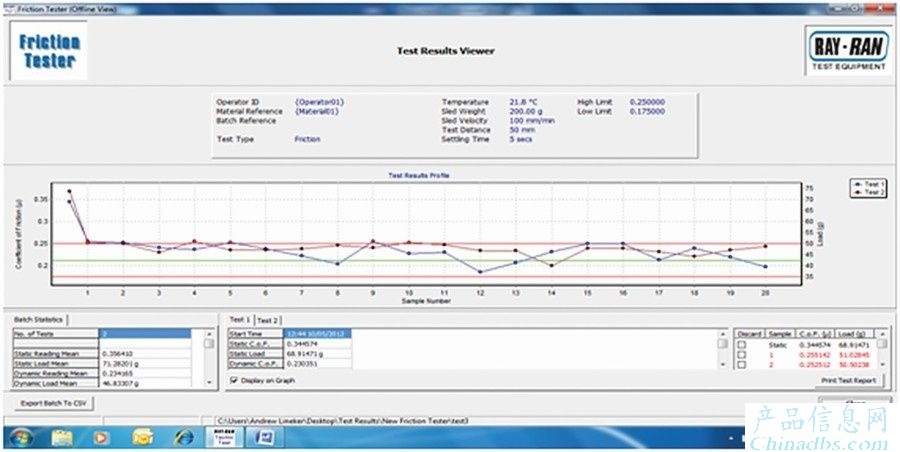Click the Print Test Report button
This screenshot has height=452, width=900.
click(x=848, y=380)
